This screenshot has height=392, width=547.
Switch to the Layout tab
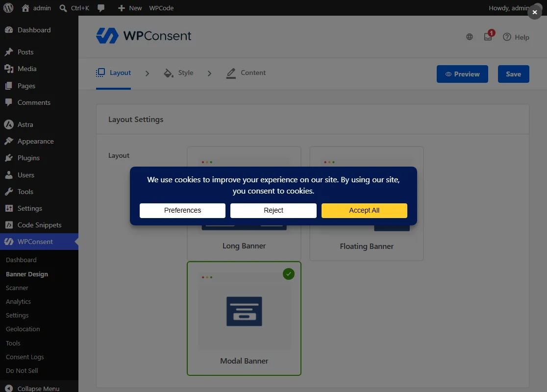[113, 73]
